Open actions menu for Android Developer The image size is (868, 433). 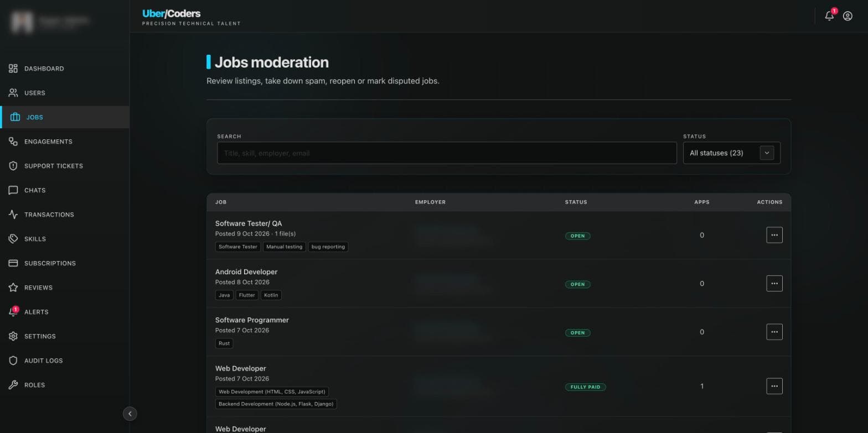(774, 284)
